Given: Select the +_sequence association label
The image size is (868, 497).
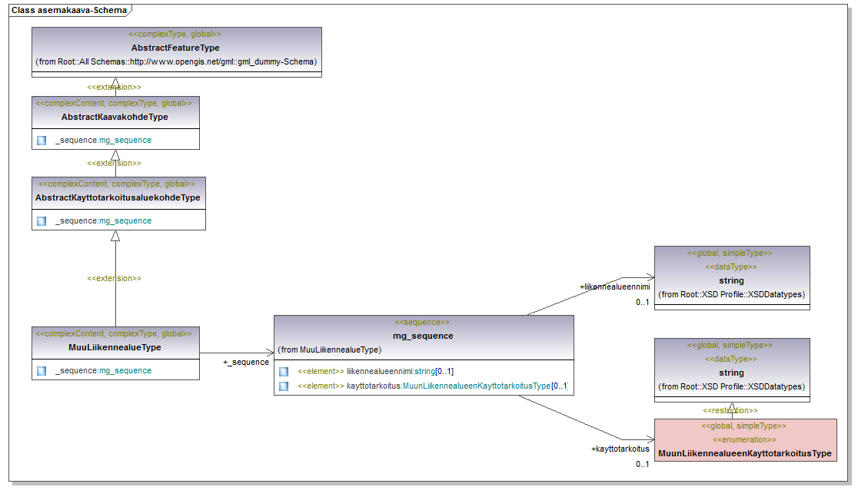Looking at the screenshot, I should (246, 362).
